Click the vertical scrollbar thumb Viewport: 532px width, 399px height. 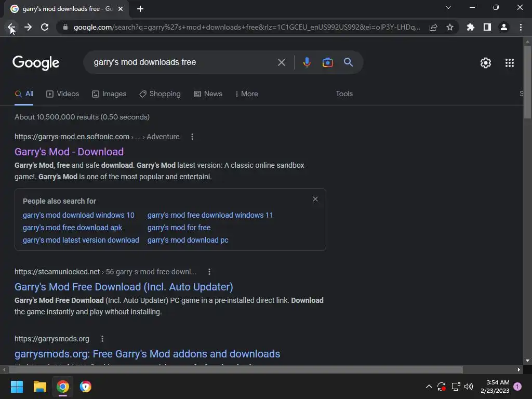(527, 82)
